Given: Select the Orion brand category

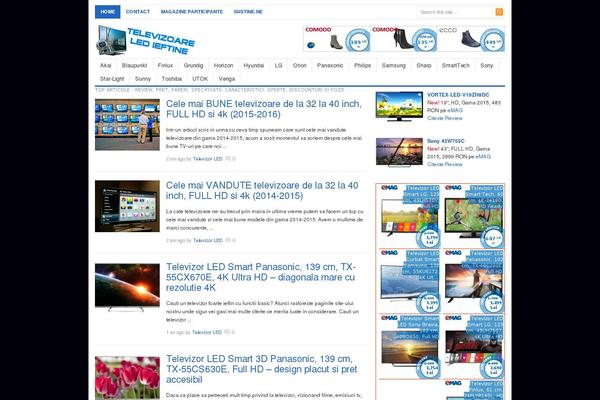Looking at the screenshot, I should click(x=300, y=65).
